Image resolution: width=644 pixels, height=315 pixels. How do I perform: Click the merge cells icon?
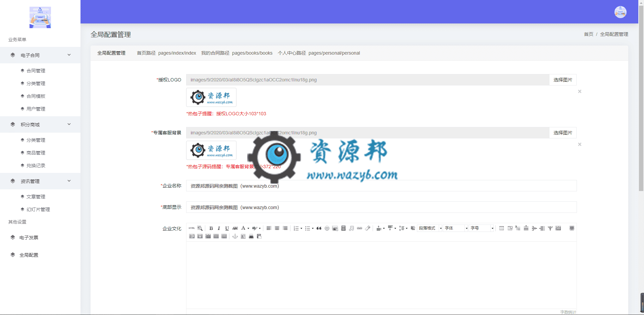(558, 228)
